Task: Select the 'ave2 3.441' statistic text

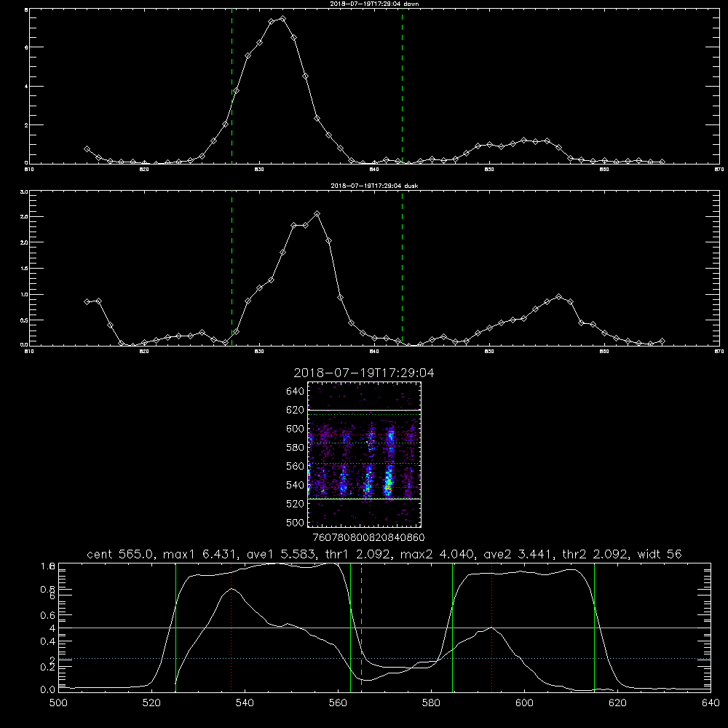Action: (518, 554)
